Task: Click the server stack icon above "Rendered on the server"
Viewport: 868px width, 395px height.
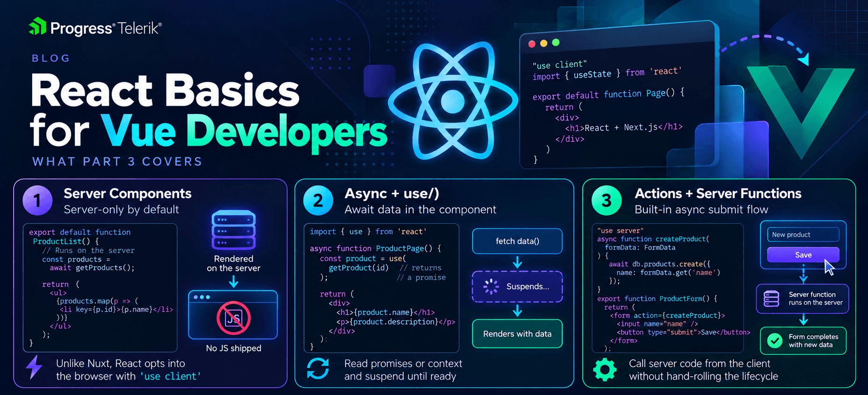Action: click(233, 230)
